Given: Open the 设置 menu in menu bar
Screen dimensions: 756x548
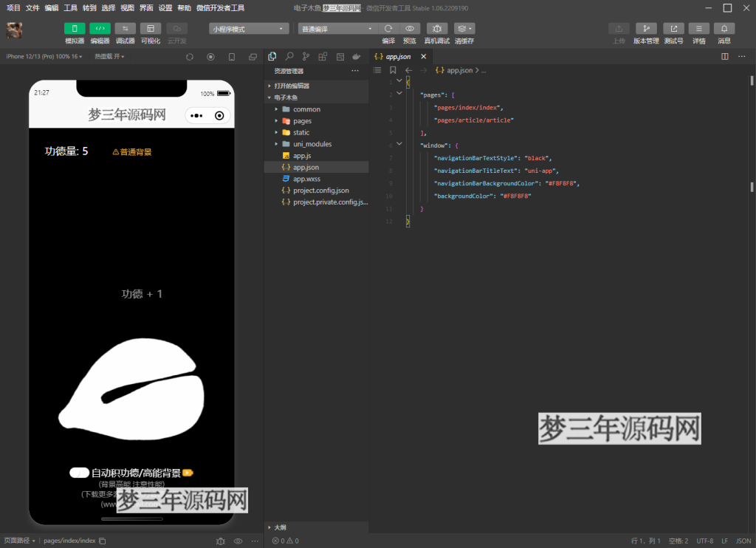Looking at the screenshot, I should point(165,7).
